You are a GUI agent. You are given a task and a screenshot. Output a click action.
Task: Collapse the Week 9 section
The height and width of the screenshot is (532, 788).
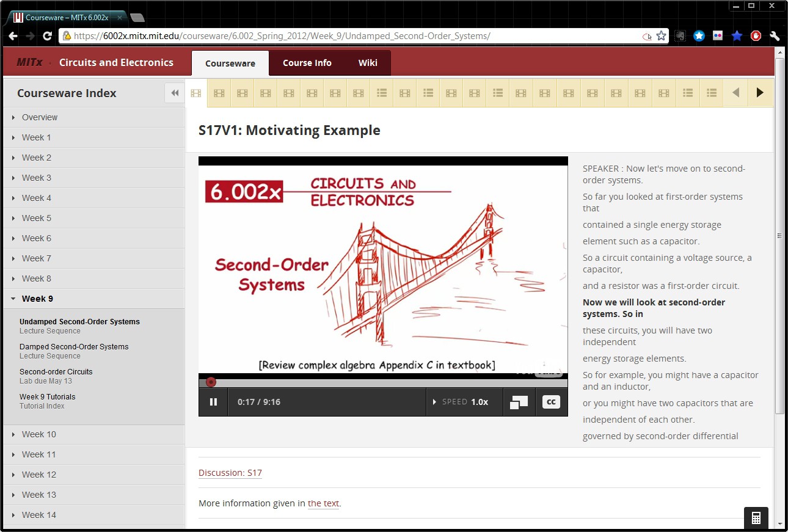tap(37, 299)
